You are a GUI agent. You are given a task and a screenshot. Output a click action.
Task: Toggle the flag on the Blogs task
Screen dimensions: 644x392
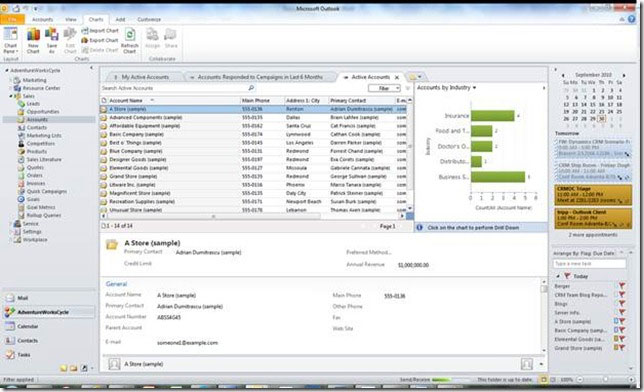(622, 304)
